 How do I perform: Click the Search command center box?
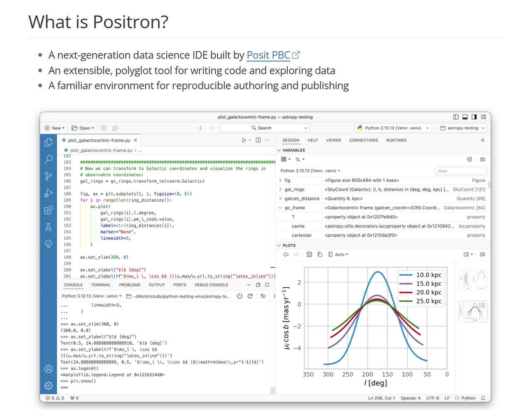tap(265, 128)
